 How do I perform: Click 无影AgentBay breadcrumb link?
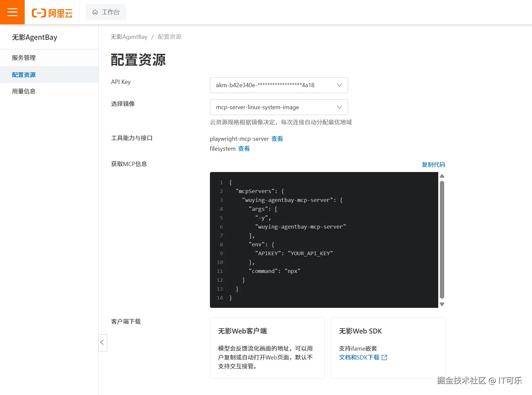coord(129,37)
